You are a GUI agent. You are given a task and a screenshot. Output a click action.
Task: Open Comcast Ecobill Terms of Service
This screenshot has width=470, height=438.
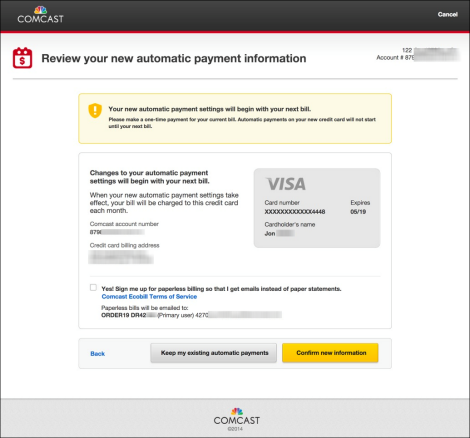tap(149, 297)
